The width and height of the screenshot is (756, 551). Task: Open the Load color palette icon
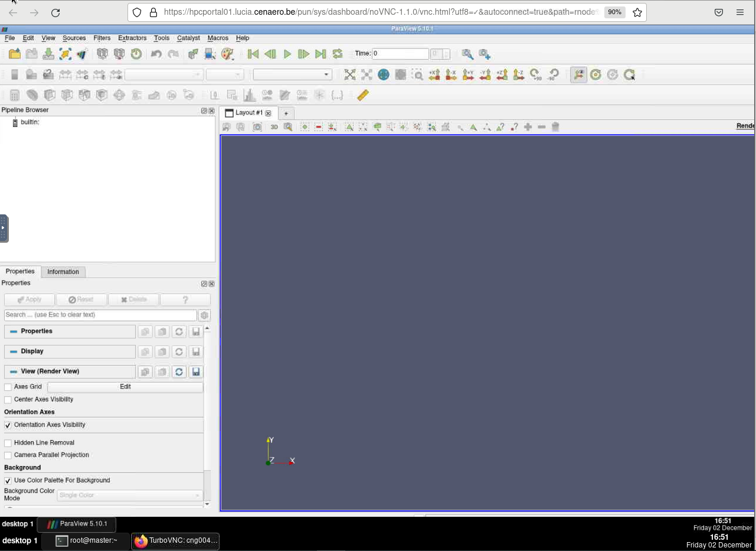(227, 54)
